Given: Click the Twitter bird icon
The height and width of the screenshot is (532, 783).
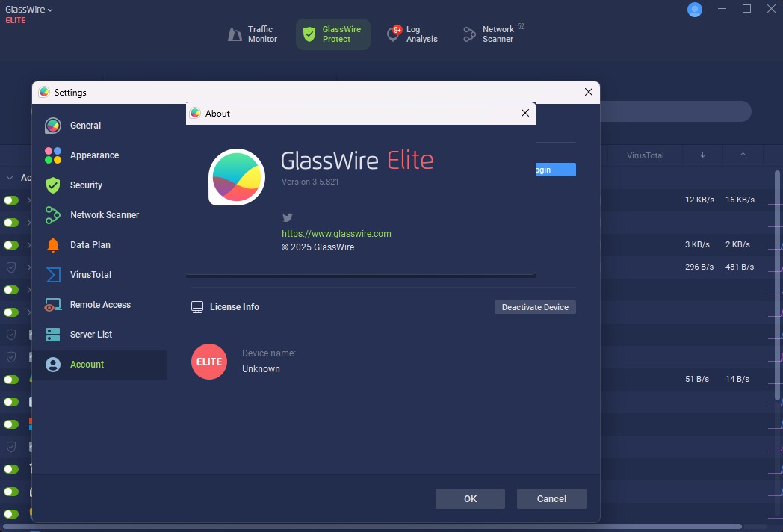Looking at the screenshot, I should pos(287,217).
